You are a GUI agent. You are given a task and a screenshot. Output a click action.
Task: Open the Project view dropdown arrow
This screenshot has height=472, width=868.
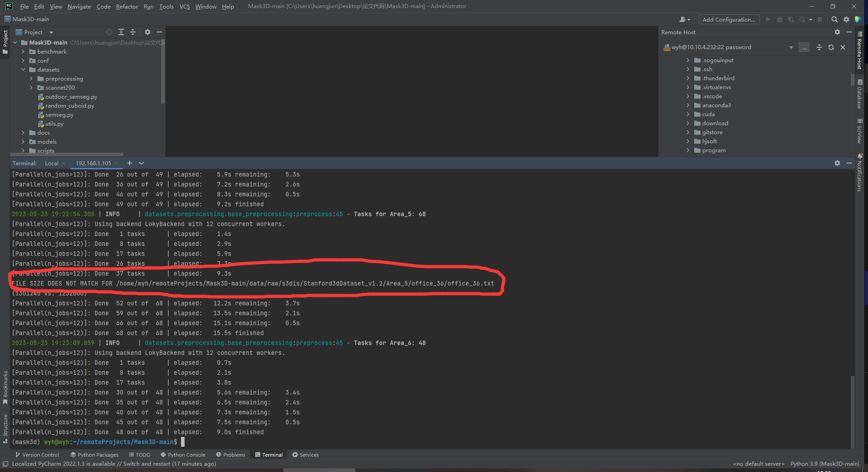pyautogui.click(x=50, y=32)
